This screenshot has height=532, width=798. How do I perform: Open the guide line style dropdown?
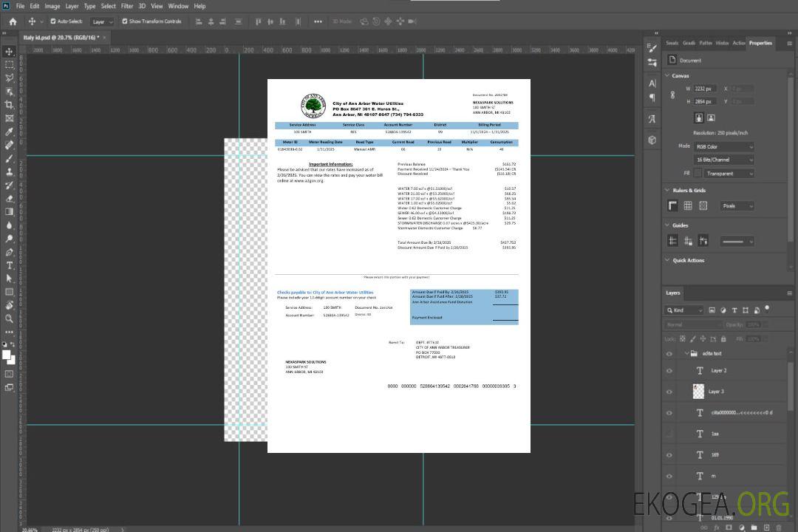(x=737, y=242)
